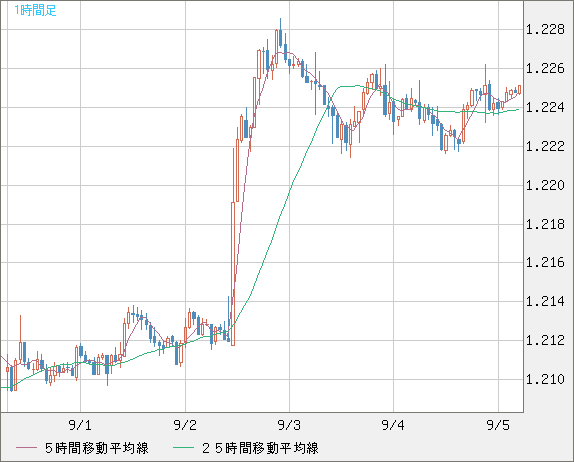Image resolution: width=574 pixels, height=462 pixels.
Task: Click the 25時間移動平均線 legend label
Action: click(x=260, y=448)
